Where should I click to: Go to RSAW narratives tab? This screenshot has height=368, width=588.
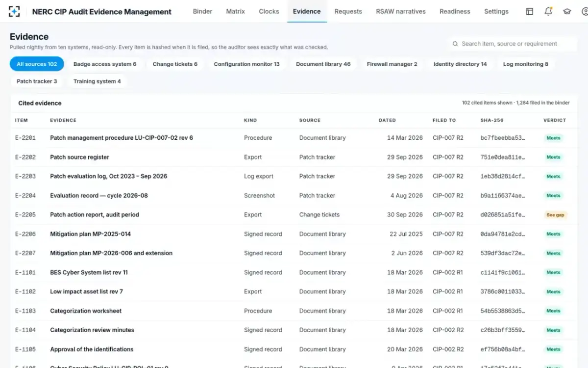(x=401, y=11)
